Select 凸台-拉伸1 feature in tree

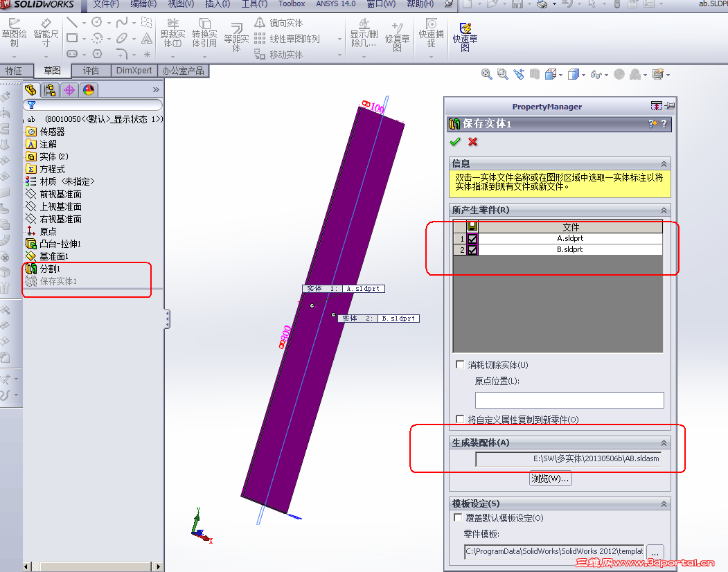(60, 244)
